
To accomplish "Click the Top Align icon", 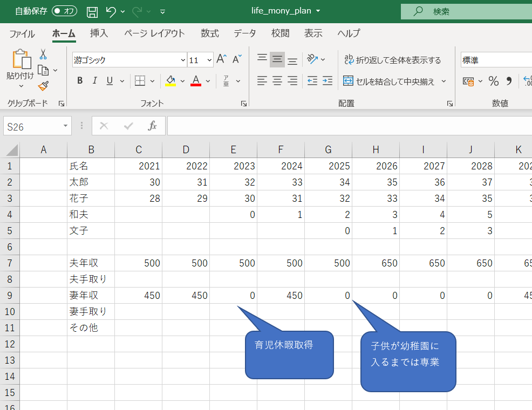I will 262,59.
